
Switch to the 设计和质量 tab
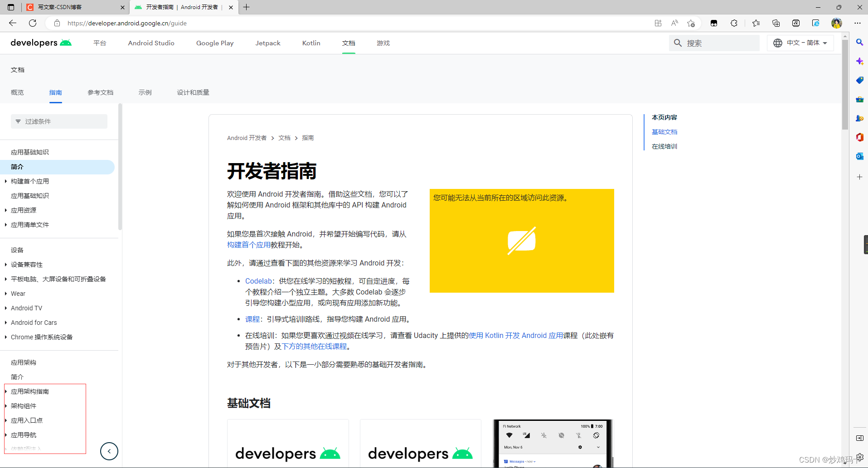pyautogui.click(x=193, y=92)
